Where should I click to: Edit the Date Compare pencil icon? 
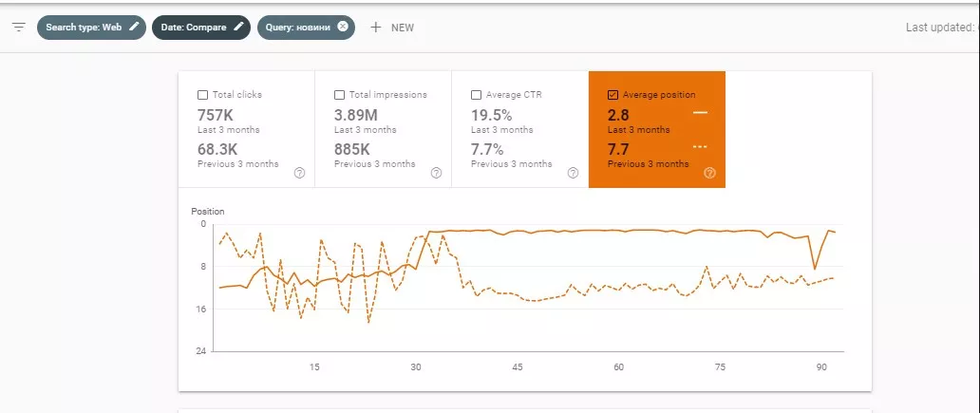[x=238, y=27]
